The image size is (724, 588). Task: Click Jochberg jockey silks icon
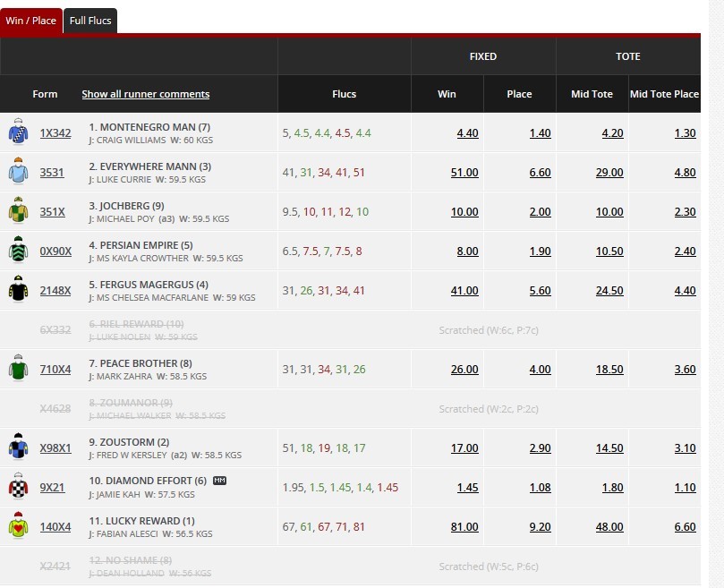click(19, 210)
